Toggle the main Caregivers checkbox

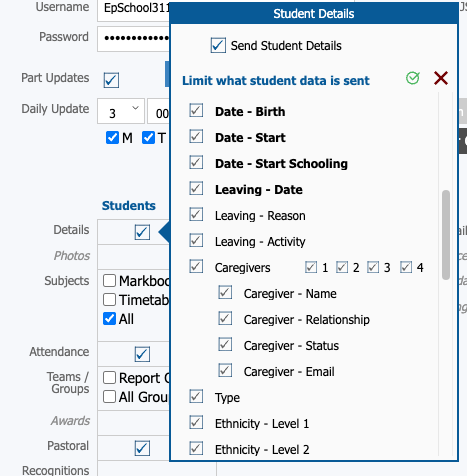click(196, 266)
